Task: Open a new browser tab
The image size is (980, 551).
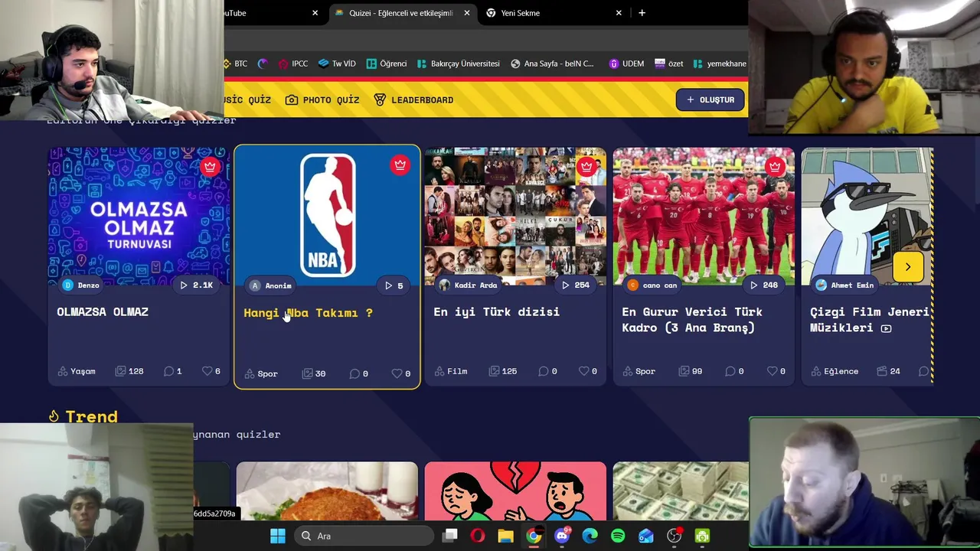Action: pos(642,13)
